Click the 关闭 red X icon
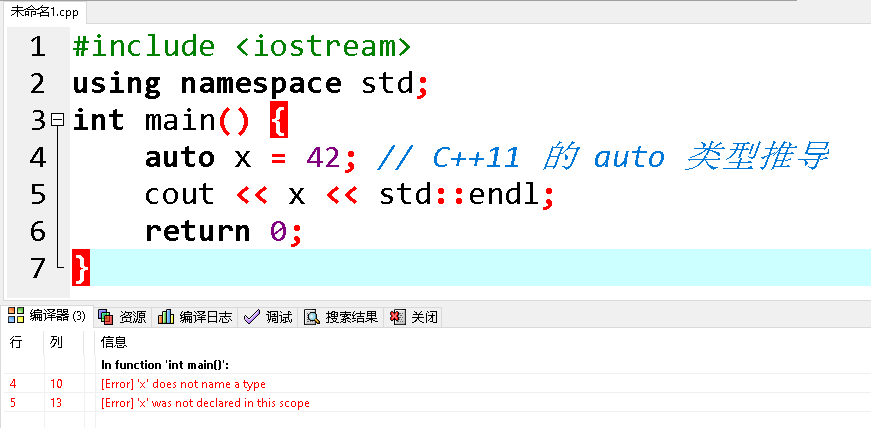 [x=397, y=317]
